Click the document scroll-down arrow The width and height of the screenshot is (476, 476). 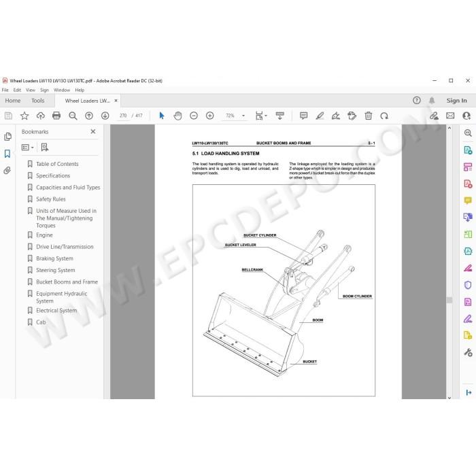(449, 397)
